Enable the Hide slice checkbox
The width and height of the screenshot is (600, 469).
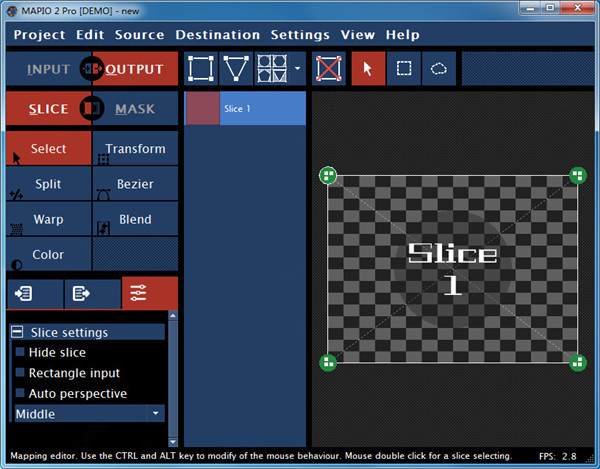tap(20, 352)
